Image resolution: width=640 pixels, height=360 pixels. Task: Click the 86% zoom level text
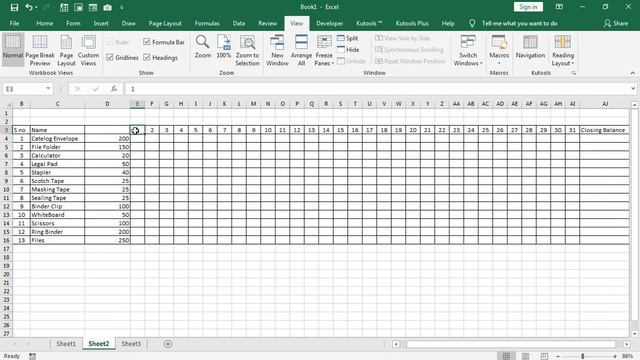[628, 356]
